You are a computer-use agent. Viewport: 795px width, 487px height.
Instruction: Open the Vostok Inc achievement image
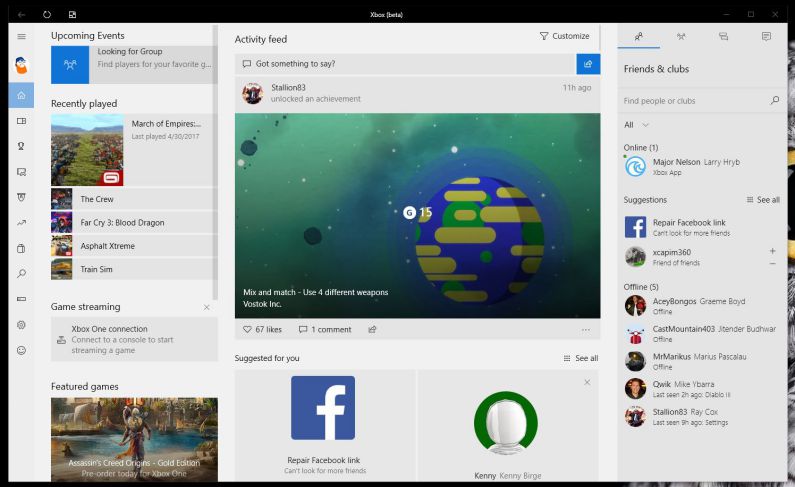pyautogui.click(x=417, y=216)
